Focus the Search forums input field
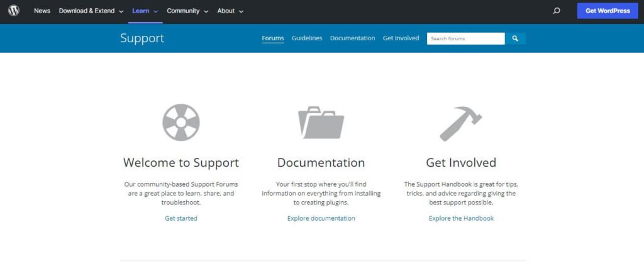Viewport: 644px width, 266px height. click(466, 38)
